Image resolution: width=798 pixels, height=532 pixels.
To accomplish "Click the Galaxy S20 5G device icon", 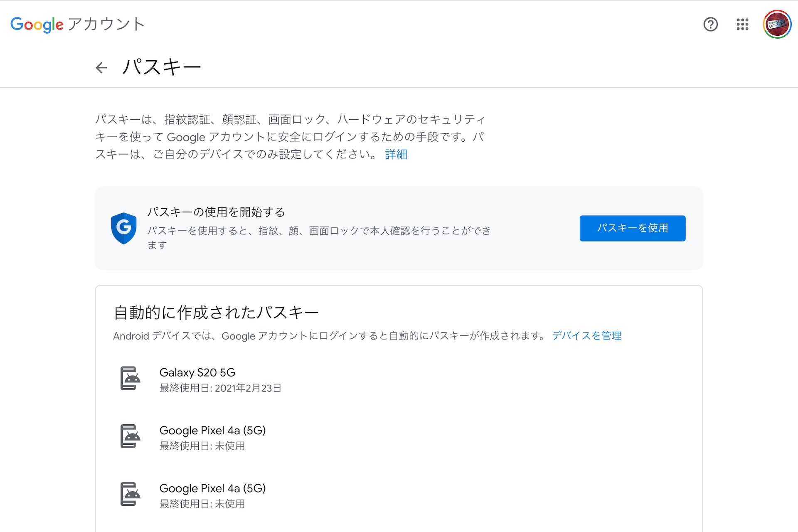I will pos(130,378).
